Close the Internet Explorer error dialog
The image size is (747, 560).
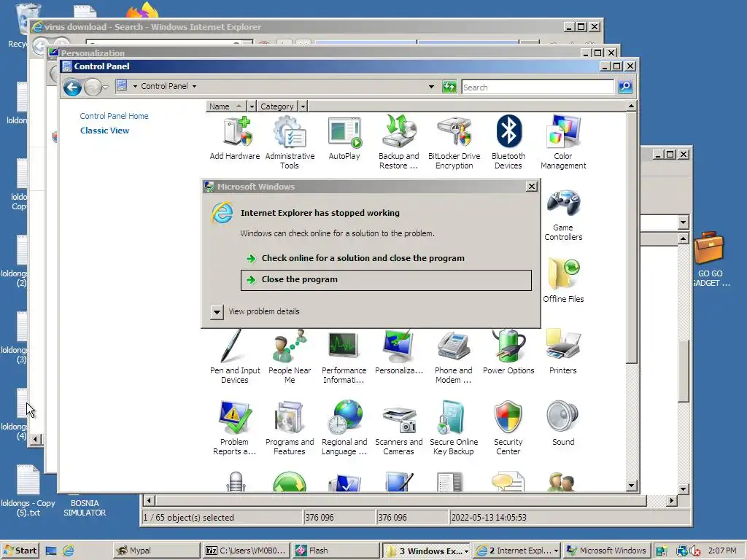pos(532,187)
